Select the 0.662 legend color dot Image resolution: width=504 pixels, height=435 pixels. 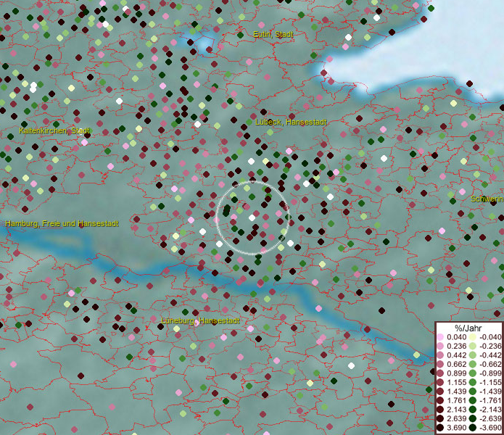pos(440,365)
